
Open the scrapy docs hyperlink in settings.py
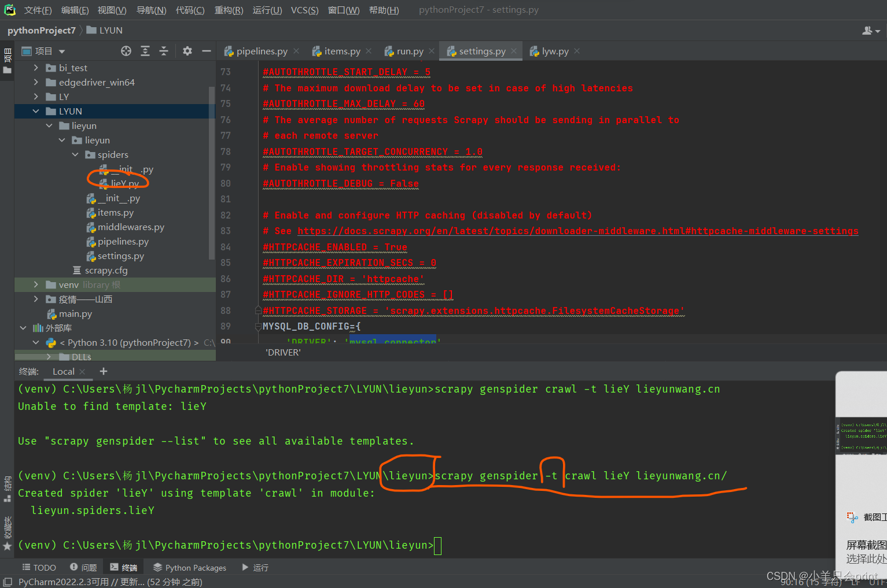point(521,231)
